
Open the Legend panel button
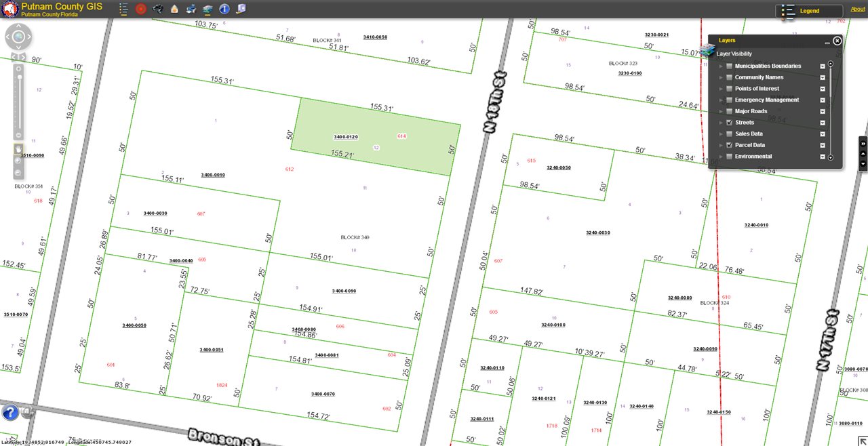(810, 11)
